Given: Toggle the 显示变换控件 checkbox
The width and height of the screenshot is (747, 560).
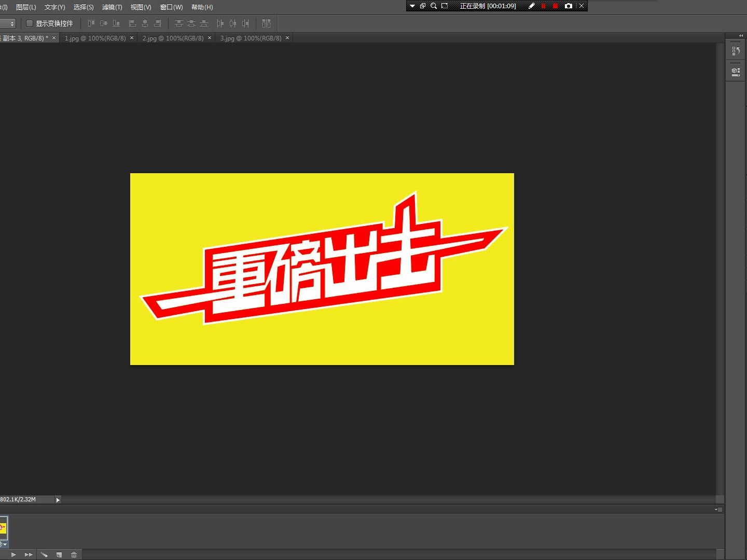Looking at the screenshot, I should pyautogui.click(x=30, y=23).
